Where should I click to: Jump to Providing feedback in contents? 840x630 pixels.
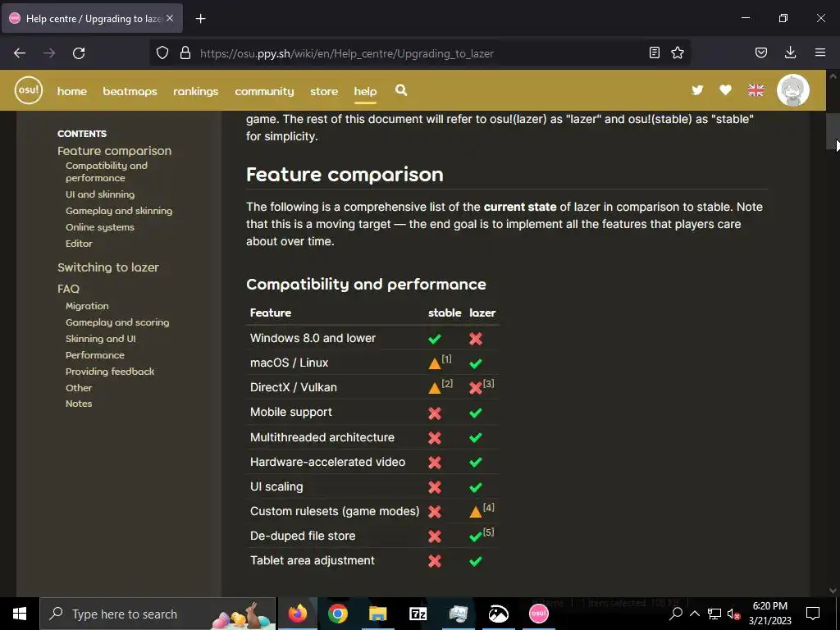click(x=110, y=372)
